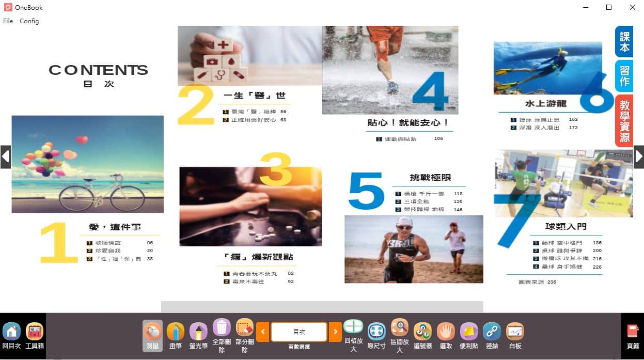Open the File menu
The width and height of the screenshot is (644, 360).
click(8, 21)
